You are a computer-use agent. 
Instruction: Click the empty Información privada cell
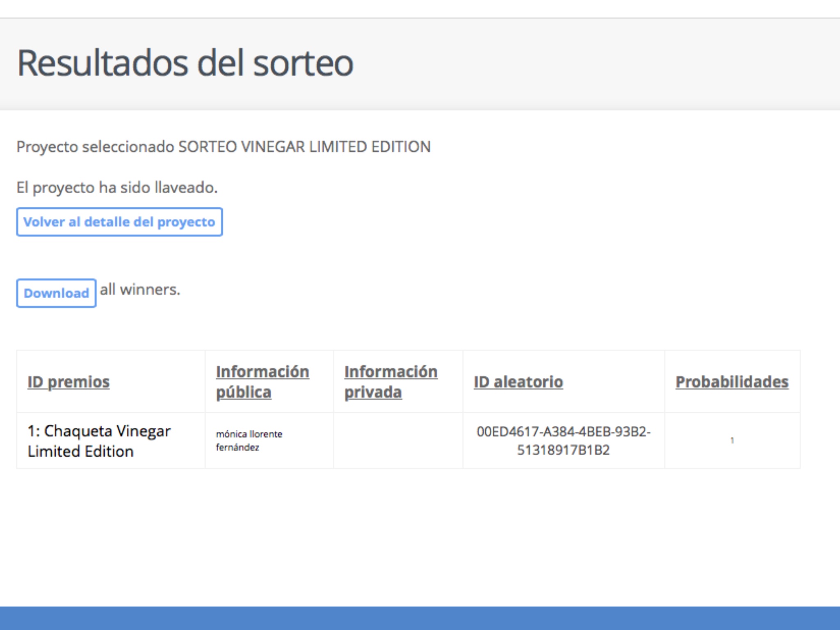point(398,441)
